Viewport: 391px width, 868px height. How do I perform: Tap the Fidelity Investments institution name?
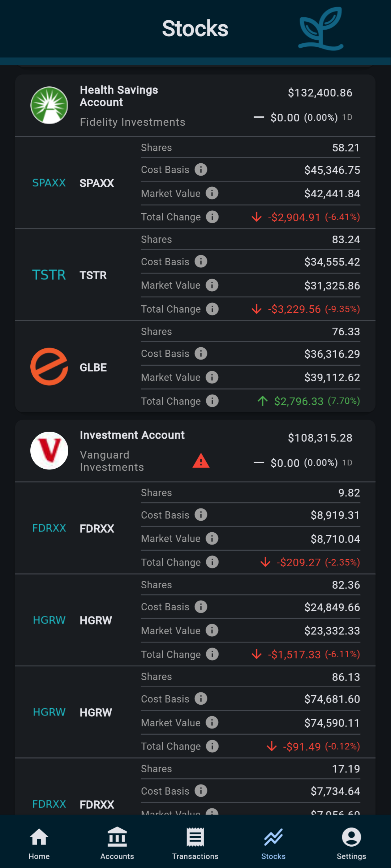click(x=133, y=122)
